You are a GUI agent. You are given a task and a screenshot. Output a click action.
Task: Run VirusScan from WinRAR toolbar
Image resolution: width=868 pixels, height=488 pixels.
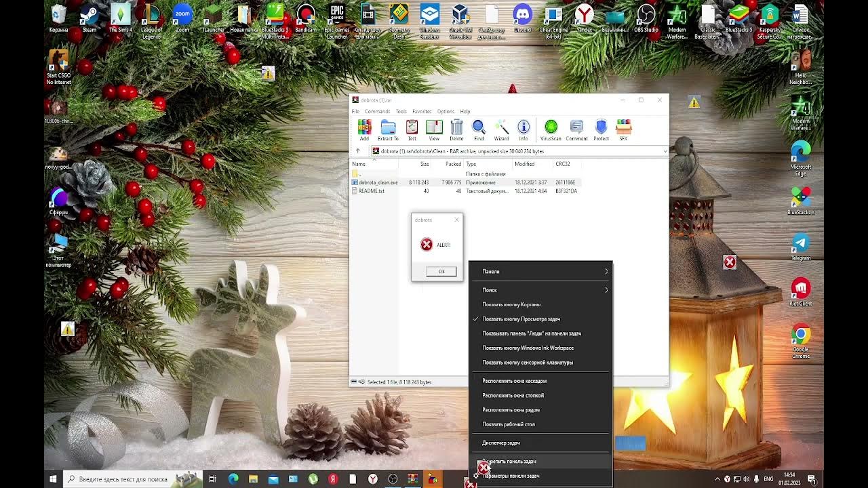551,130
